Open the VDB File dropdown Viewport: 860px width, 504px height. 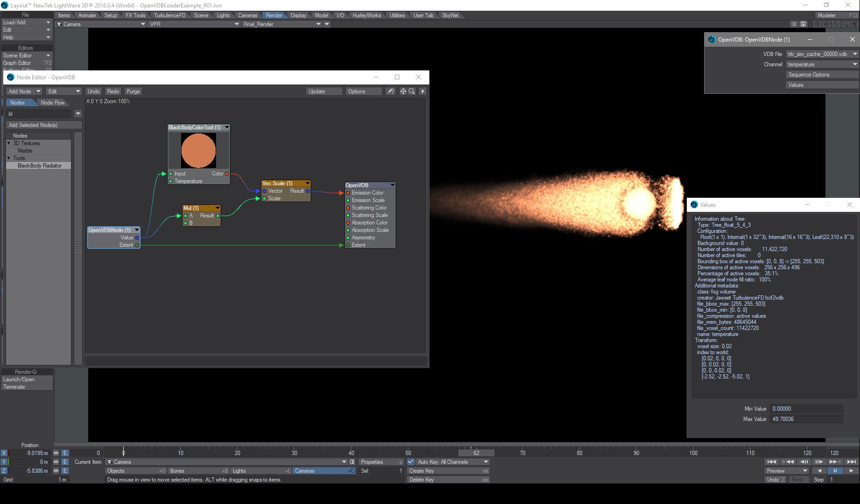coord(822,54)
